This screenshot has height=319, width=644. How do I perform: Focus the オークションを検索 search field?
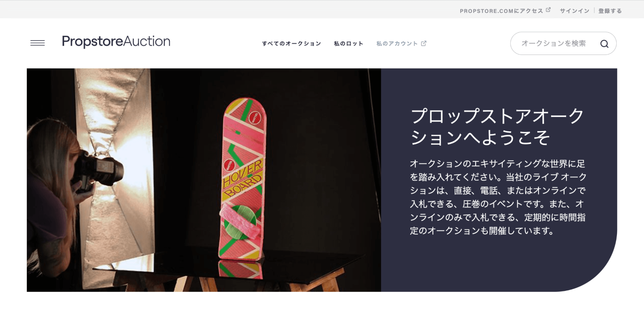(x=553, y=43)
